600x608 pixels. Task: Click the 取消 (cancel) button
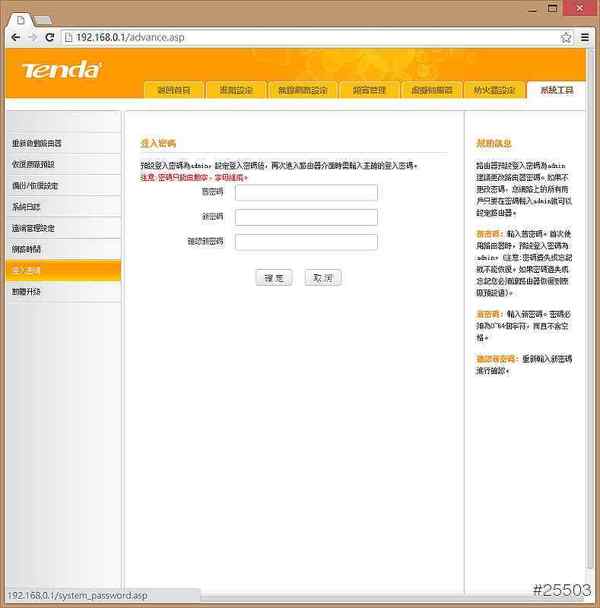[x=323, y=278]
